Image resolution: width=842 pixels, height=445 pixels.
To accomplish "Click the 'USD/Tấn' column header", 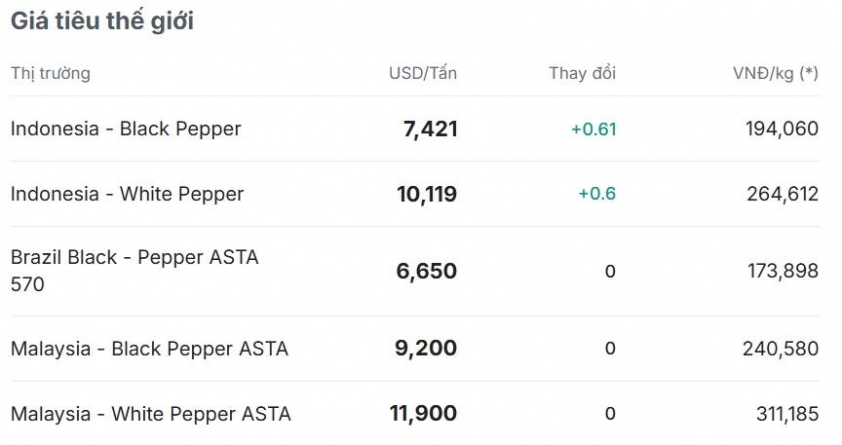I will point(423,73).
